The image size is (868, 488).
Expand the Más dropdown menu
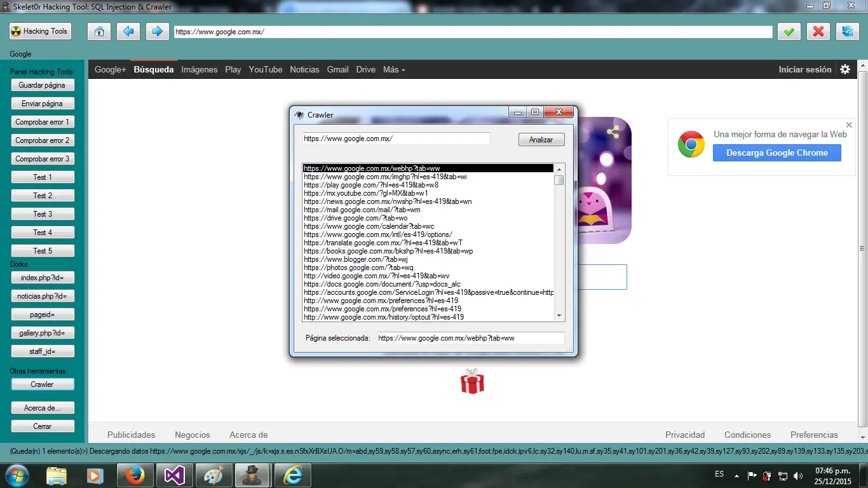(x=394, y=69)
